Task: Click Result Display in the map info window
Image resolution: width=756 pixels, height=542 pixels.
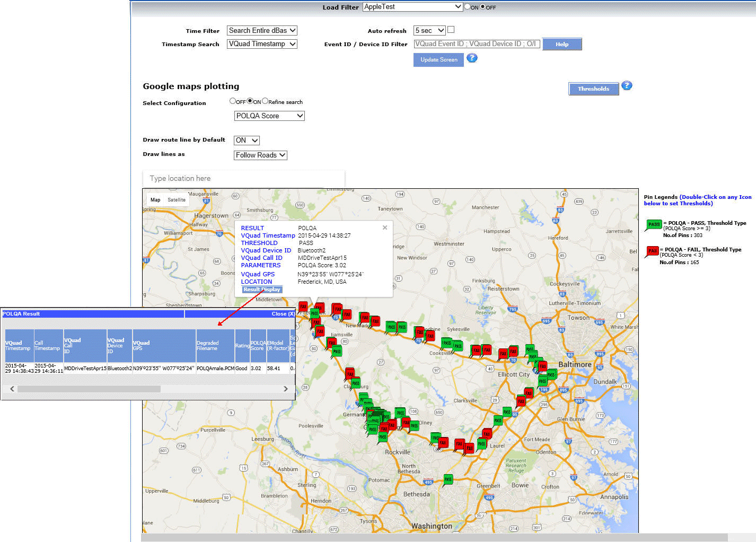Action: pyautogui.click(x=262, y=290)
